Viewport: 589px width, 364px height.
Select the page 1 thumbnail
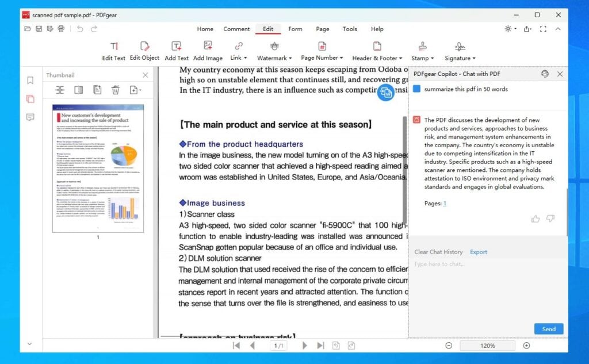point(98,168)
